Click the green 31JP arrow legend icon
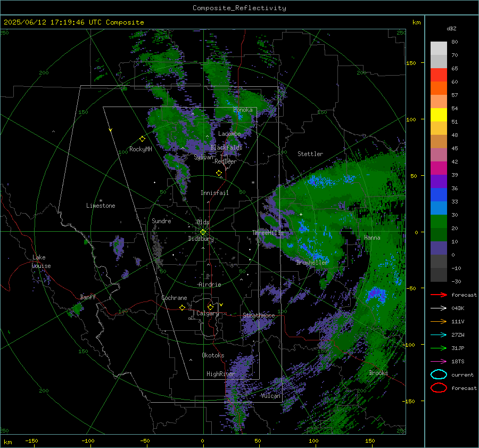Viewport: 479px width, 448px height. coord(439,348)
